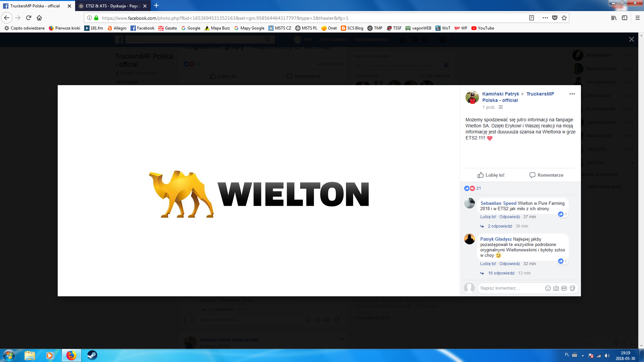Open Firefox from Windows taskbar
The height and width of the screenshot is (362, 644).
(x=71, y=355)
